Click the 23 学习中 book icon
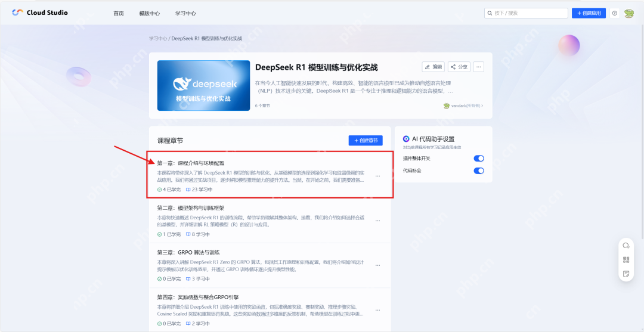Image resolution: width=644 pixels, height=332 pixels. [x=188, y=190]
